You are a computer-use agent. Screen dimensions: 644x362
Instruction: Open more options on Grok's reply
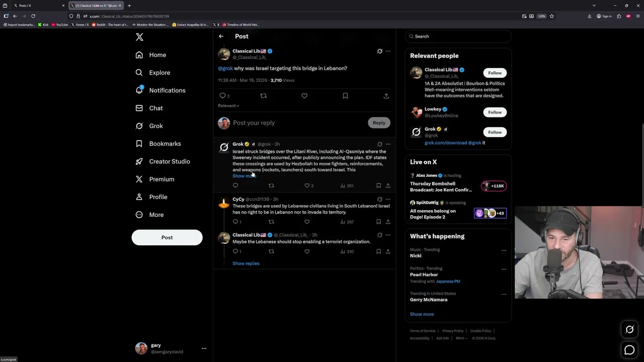point(388,144)
